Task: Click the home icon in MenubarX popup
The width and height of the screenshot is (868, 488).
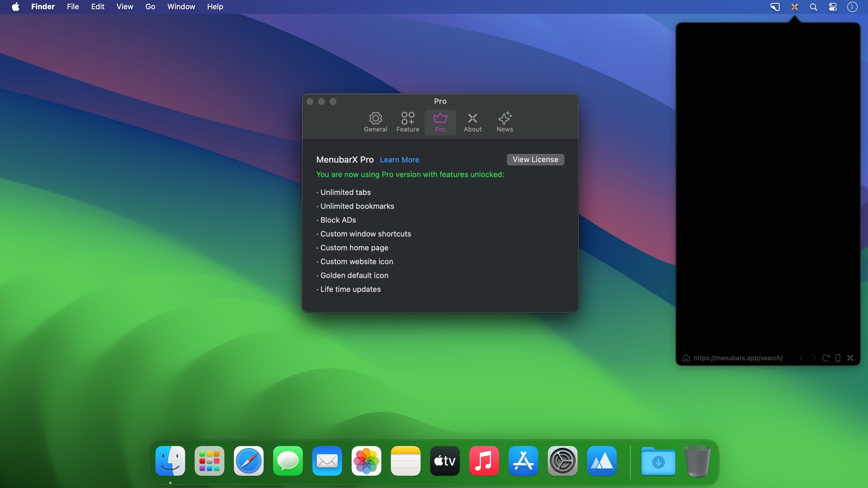Action: coord(686,358)
